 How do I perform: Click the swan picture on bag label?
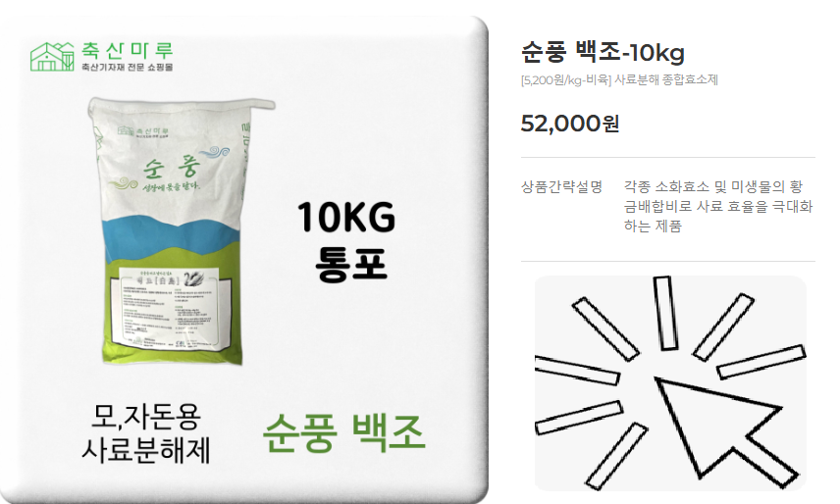coord(191,278)
